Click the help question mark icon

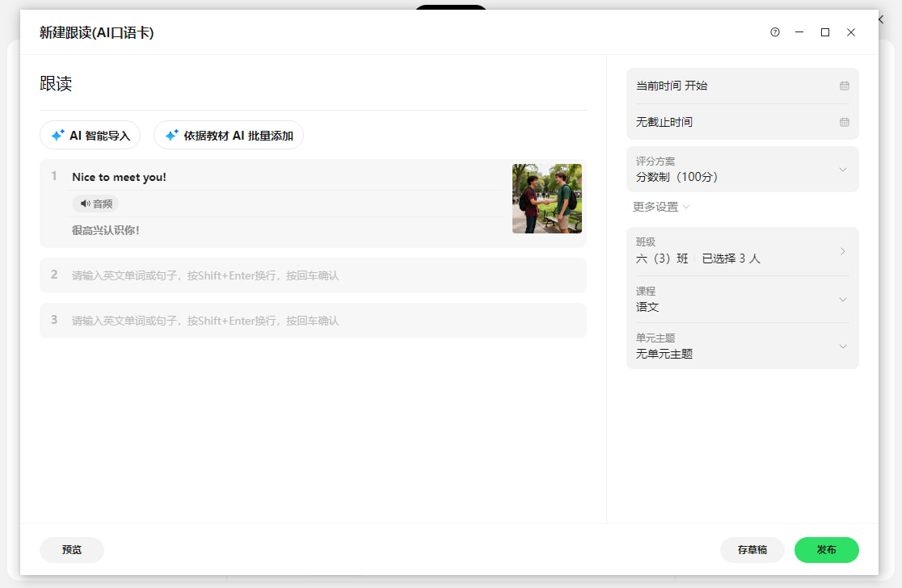pyautogui.click(x=775, y=32)
